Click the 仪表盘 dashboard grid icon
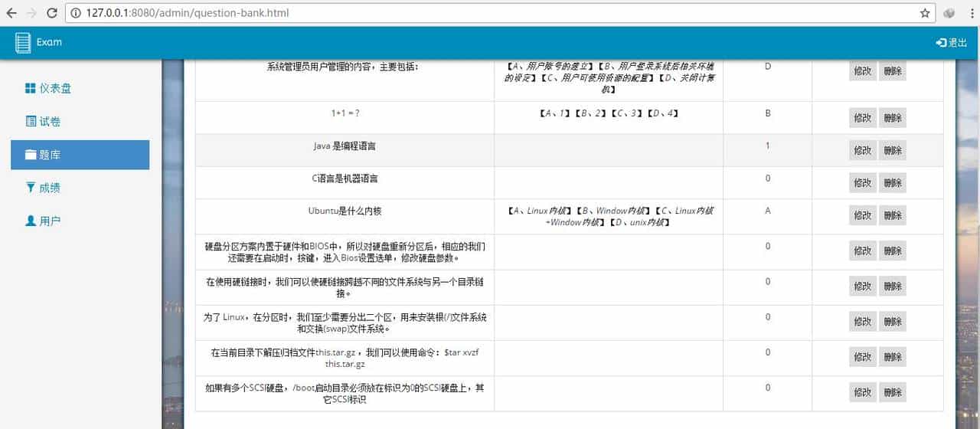This screenshot has height=429, width=980. tap(31, 89)
